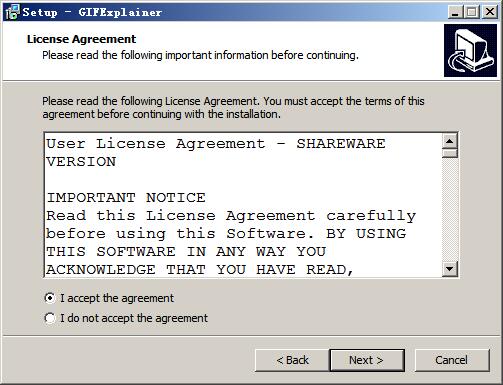Cancel the installation

coord(452,360)
